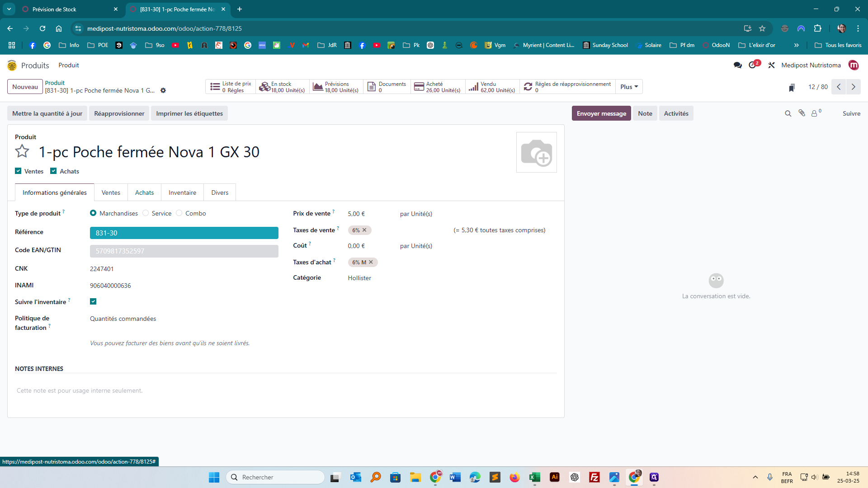Image resolution: width=868 pixels, height=488 pixels.
Task: Attach files using the chatter paperclip icon
Action: (802, 113)
